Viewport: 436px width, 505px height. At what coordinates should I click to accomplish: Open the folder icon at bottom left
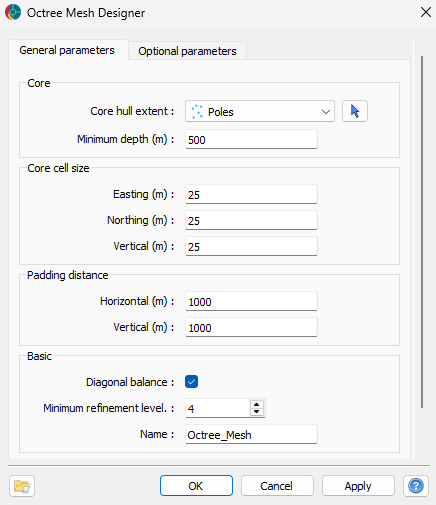[x=22, y=486]
